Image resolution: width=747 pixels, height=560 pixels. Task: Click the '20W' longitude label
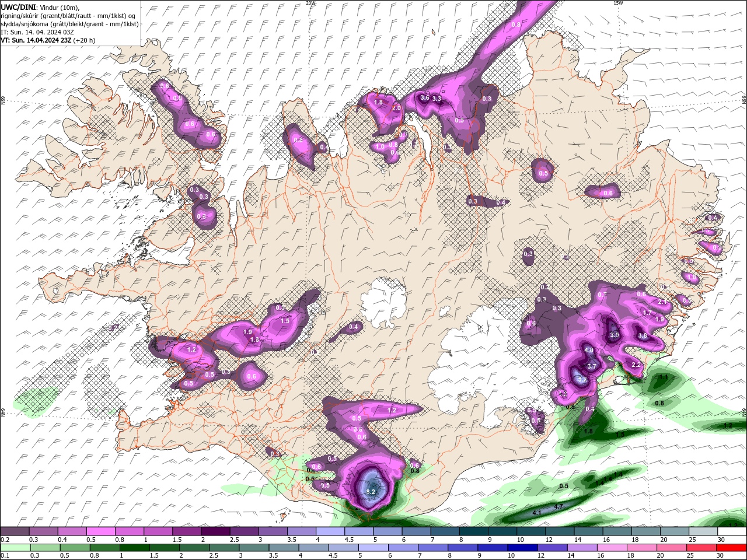[310, 3]
